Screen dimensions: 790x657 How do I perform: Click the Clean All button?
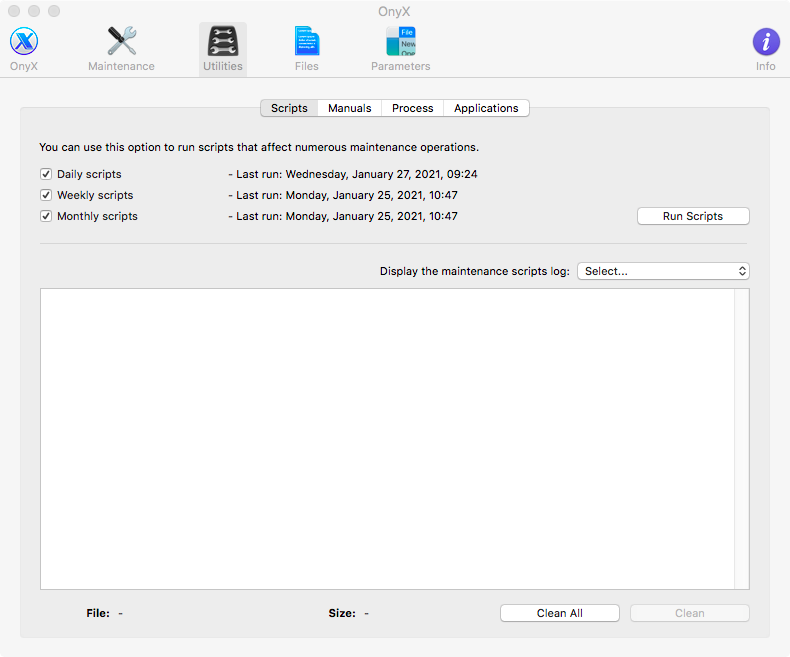click(560, 613)
